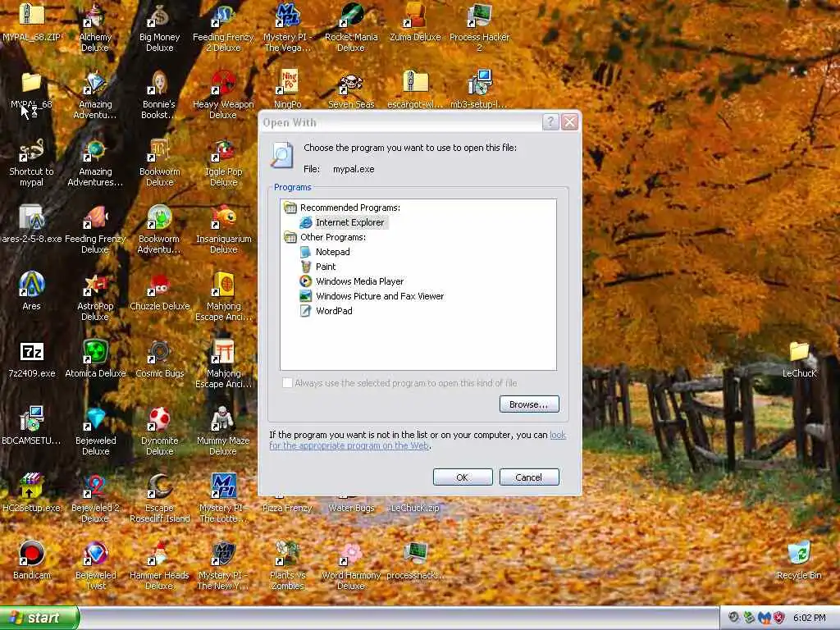Click the Open With help question-mark button

tap(550, 122)
